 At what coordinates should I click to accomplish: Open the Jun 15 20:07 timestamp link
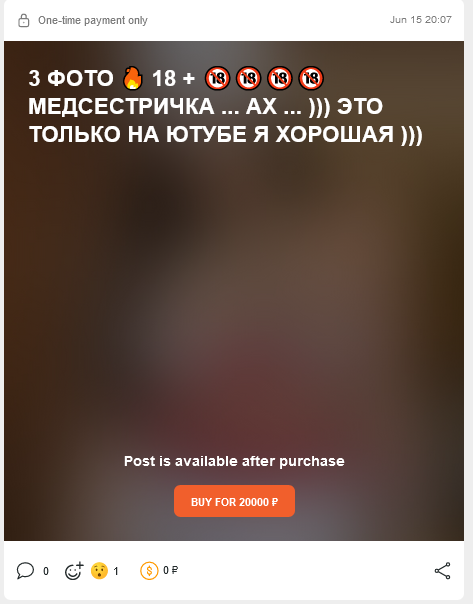pyautogui.click(x=421, y=20)
